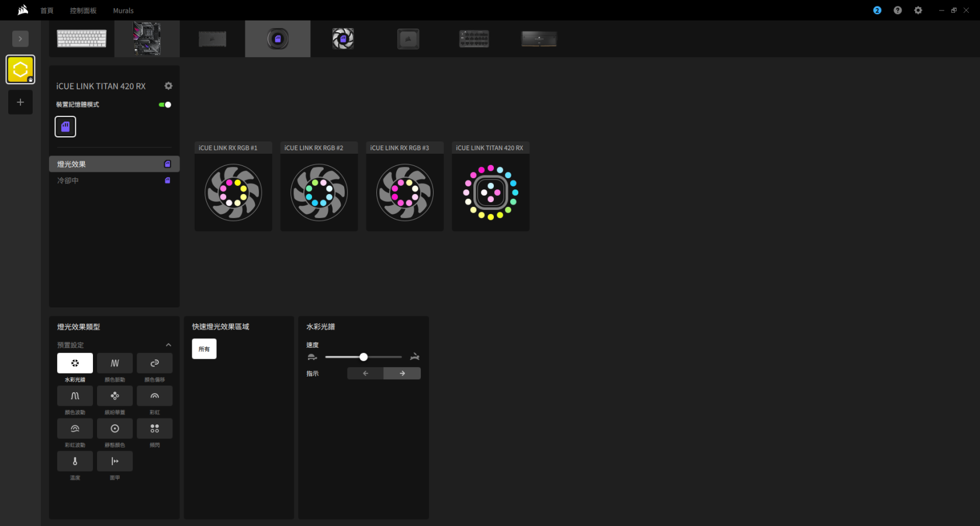Set 指示 direction to left arrow

[365, 373]
